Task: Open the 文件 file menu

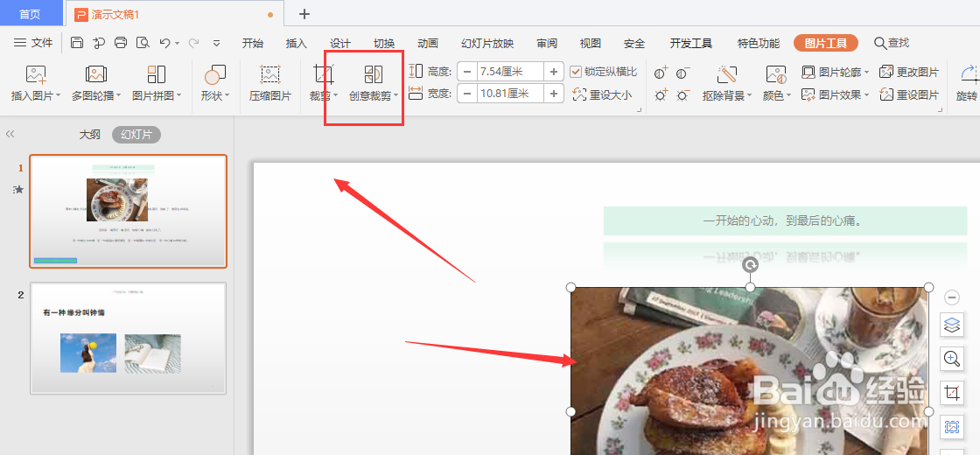Action: (34, 43)
